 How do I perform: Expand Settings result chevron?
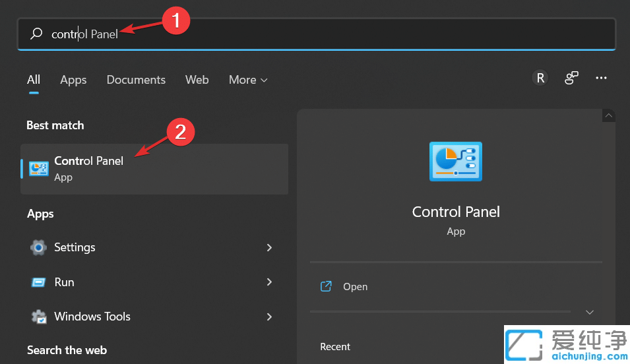[x=269, y=247]
